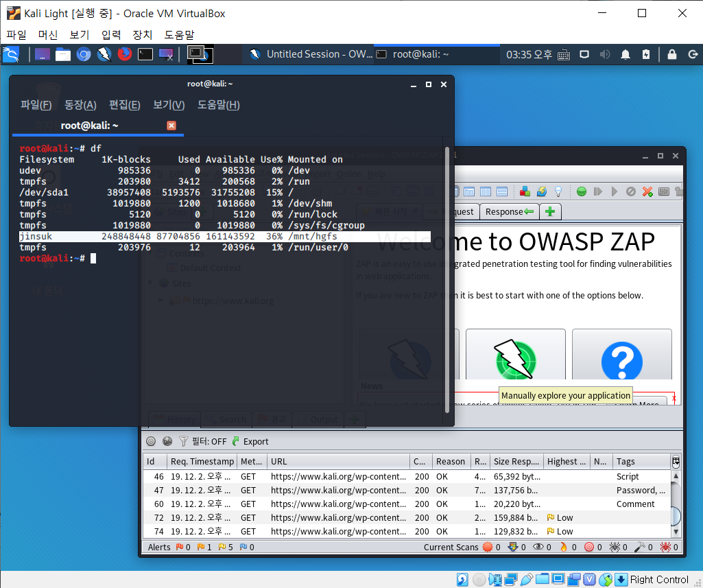Sort history by Req. Timestamp column
Viewport: 703px width, 588px height.
[x=202, y=462]
